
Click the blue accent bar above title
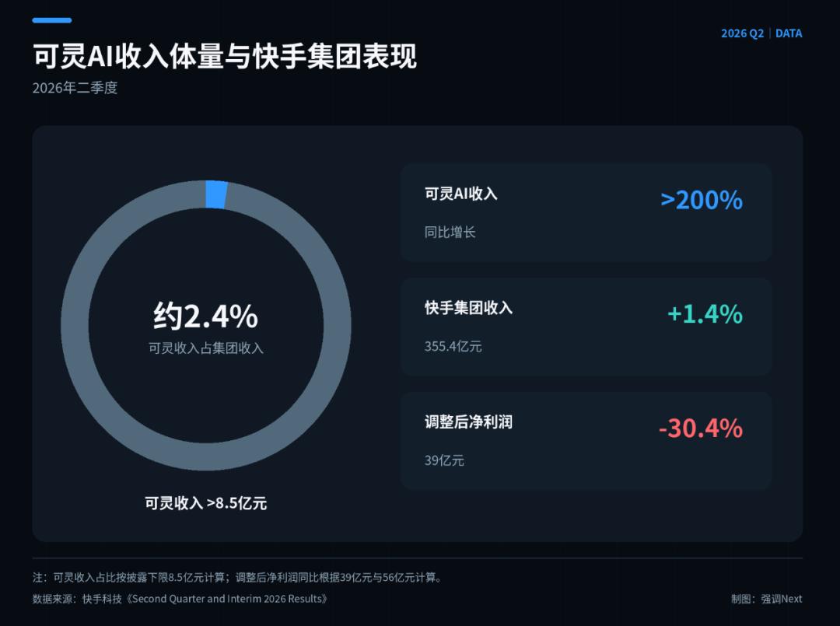pos(52,20)
